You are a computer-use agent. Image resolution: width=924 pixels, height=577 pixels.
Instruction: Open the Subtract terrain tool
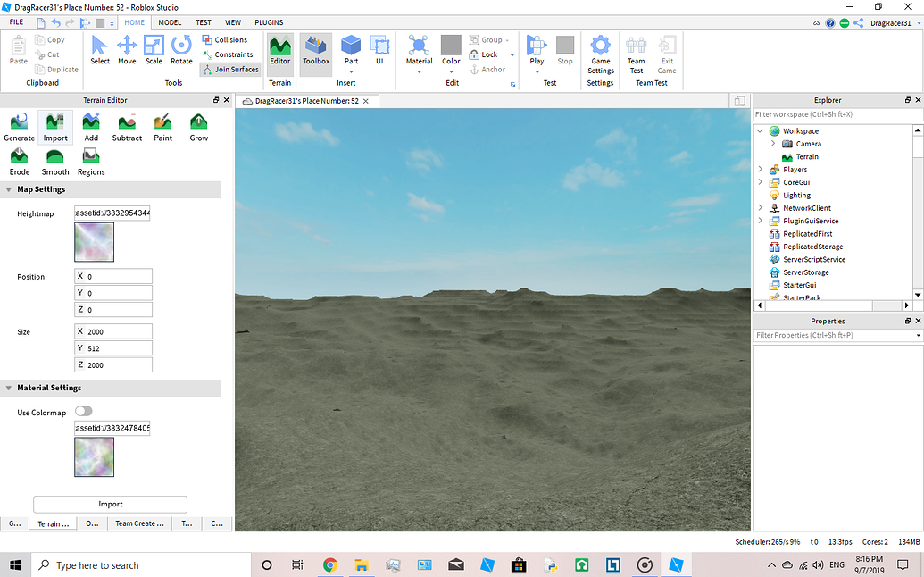coord(127,127)
